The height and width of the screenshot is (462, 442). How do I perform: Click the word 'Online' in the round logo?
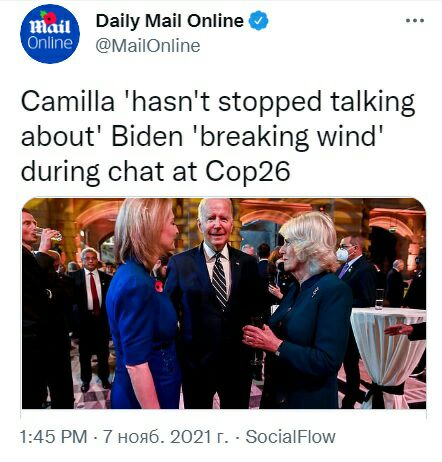(50, 43)
